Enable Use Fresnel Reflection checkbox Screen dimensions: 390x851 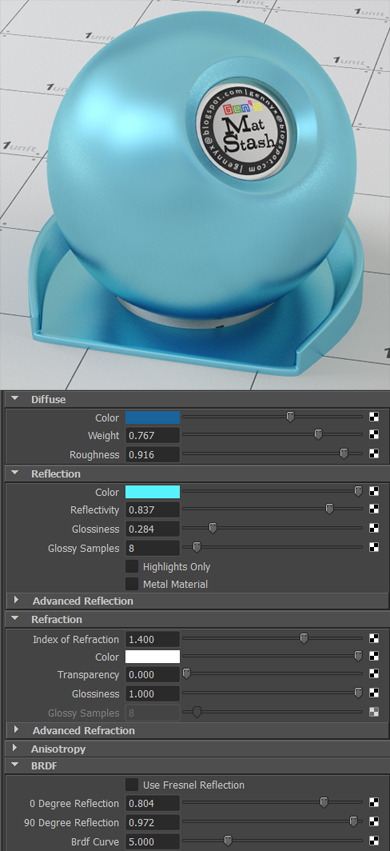[132, 785]
